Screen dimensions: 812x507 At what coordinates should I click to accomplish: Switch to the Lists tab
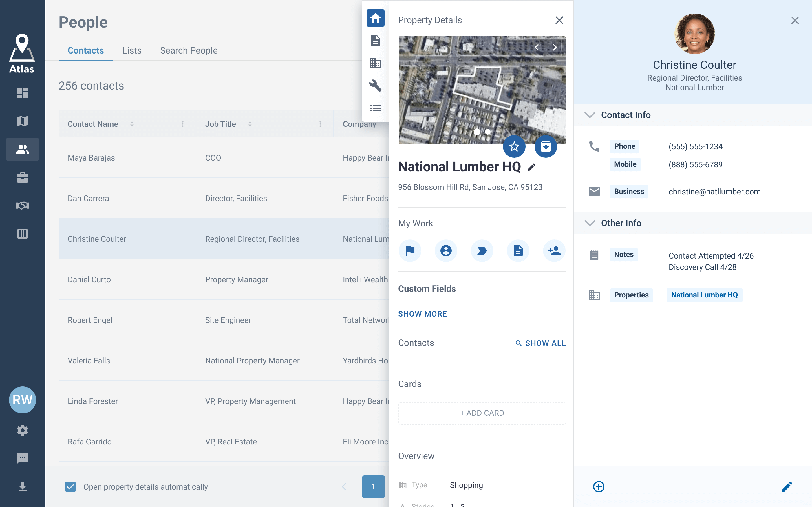132,50
